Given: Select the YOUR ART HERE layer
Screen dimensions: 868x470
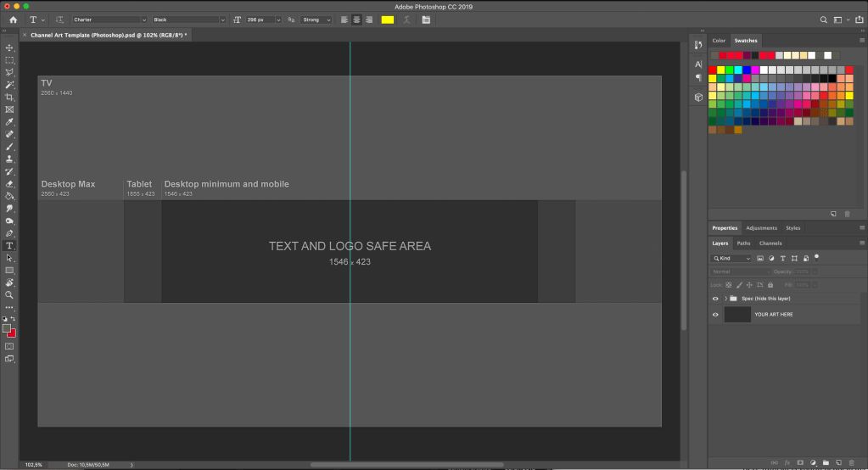Looking at the screenshot, I should click(774, 315).
